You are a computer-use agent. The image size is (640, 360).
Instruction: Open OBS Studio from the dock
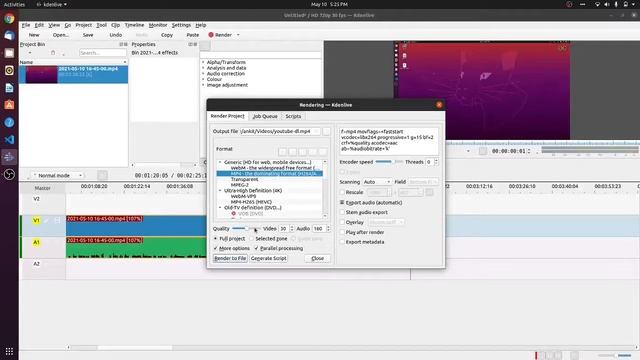[x=9, y=174]
